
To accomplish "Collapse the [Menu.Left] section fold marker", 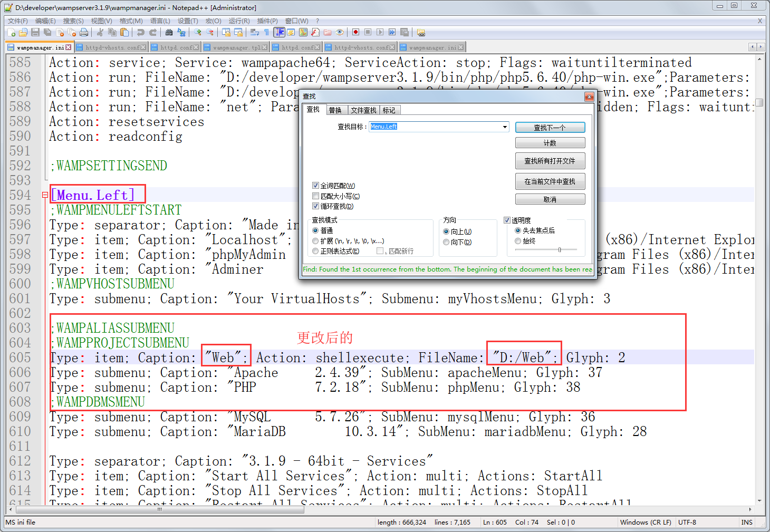I will point(45,195).
